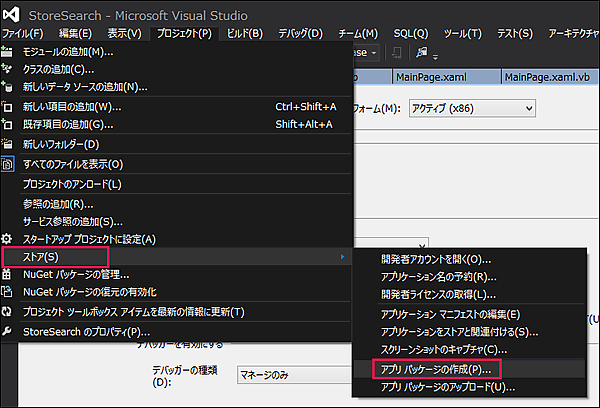Click the Add Existing Item icon
The image size is (600, 408).
(7, 124)
